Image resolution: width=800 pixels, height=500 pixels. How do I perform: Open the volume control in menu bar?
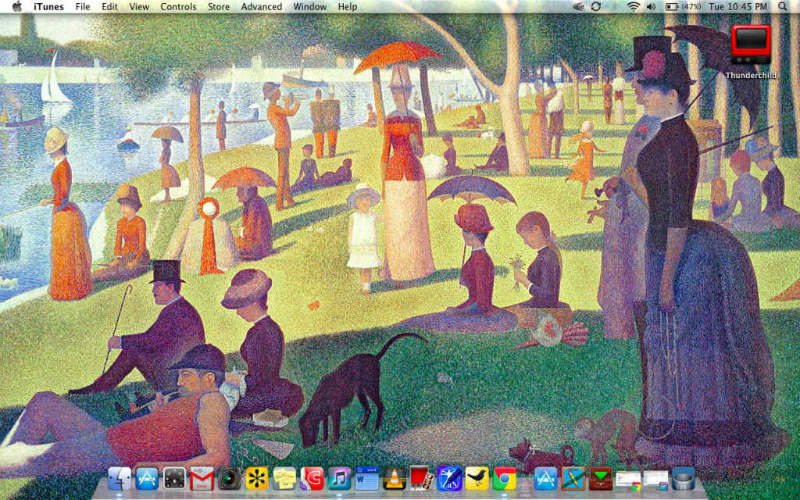tap(651, 7)
